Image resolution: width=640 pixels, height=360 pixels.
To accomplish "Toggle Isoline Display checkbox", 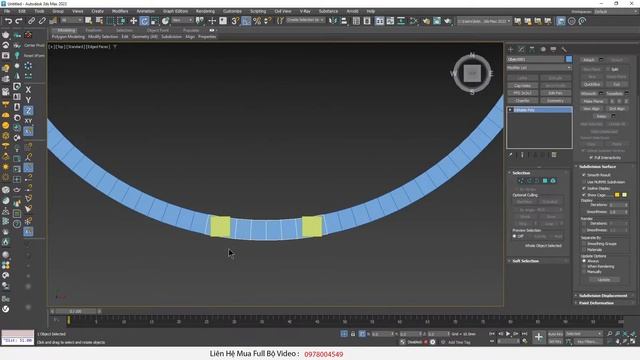I will (x=584, y=188).
